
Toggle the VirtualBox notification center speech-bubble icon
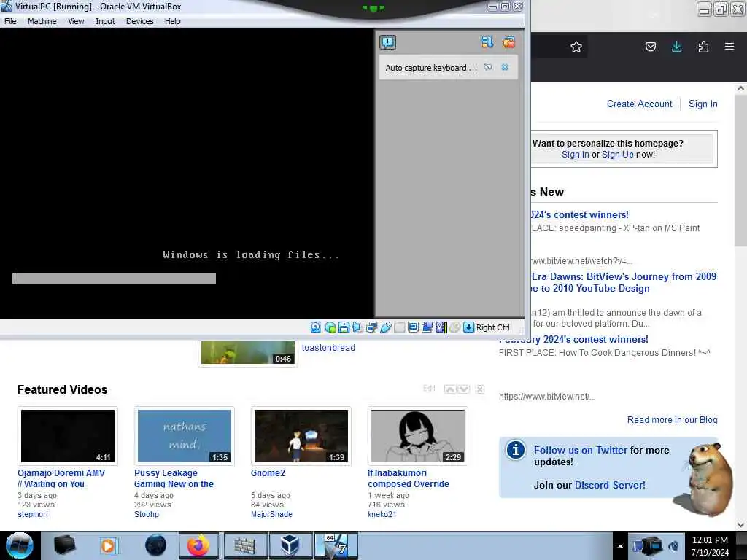[388, 42]
